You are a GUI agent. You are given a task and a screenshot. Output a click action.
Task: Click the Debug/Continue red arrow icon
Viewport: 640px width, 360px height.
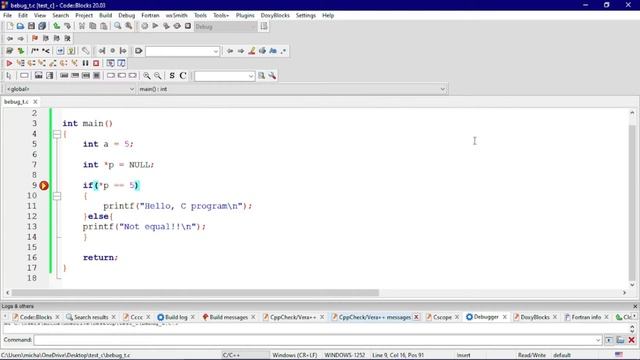pos(9,63)
